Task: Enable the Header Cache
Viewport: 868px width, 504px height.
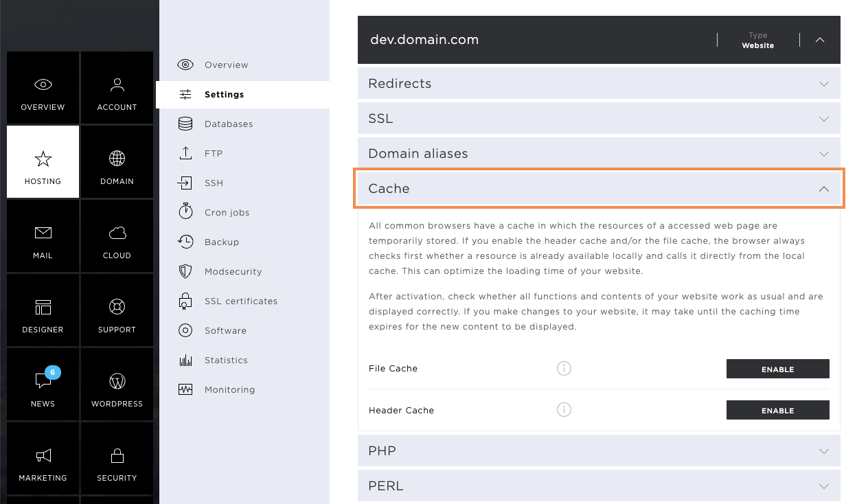Action: [x=777, y=410]
